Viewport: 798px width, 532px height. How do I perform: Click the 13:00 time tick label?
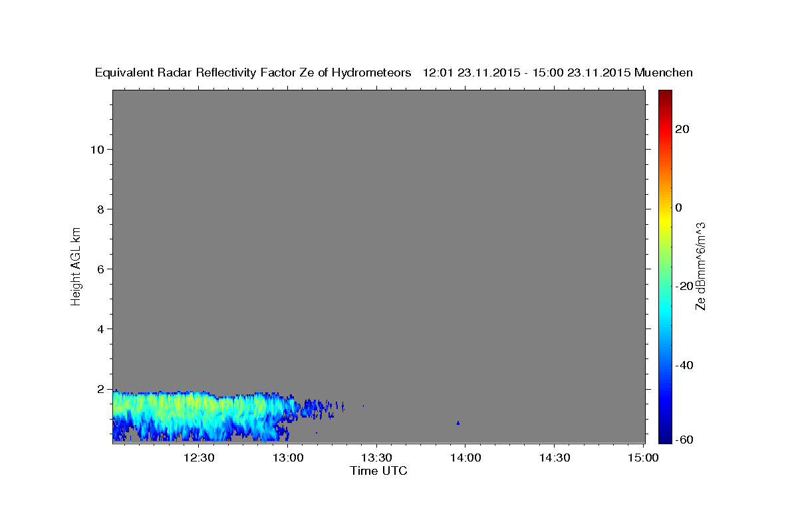pyautogui.click(x=288, y=458)
